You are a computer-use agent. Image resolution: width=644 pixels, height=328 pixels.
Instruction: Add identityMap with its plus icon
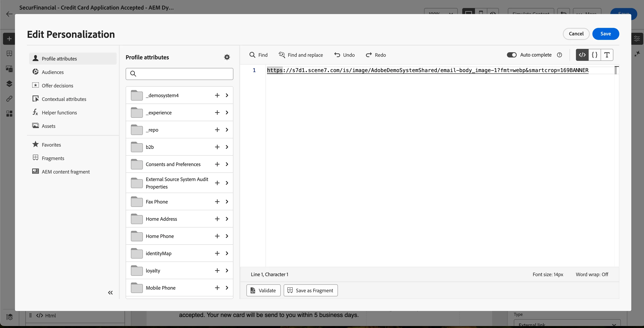tap(217, 253)
